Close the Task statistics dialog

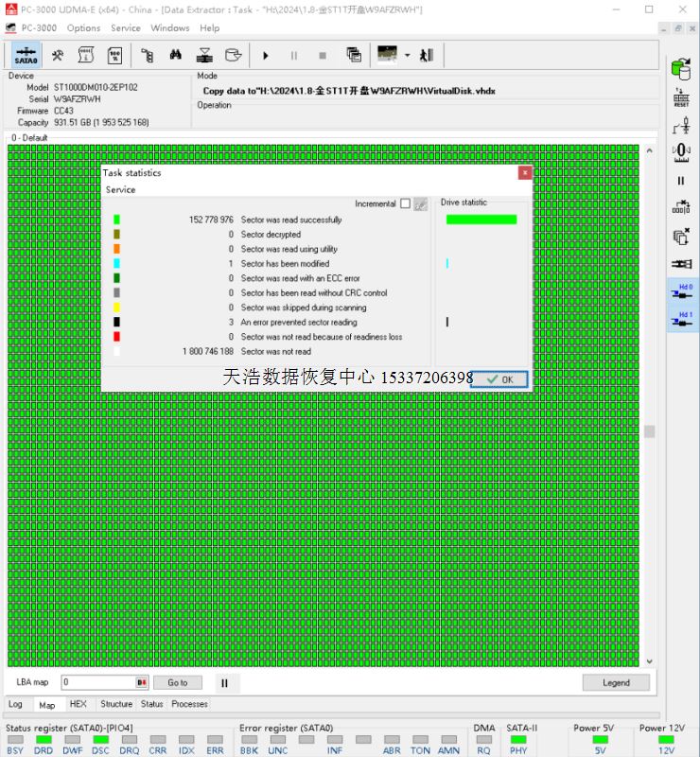click(524, 173)
